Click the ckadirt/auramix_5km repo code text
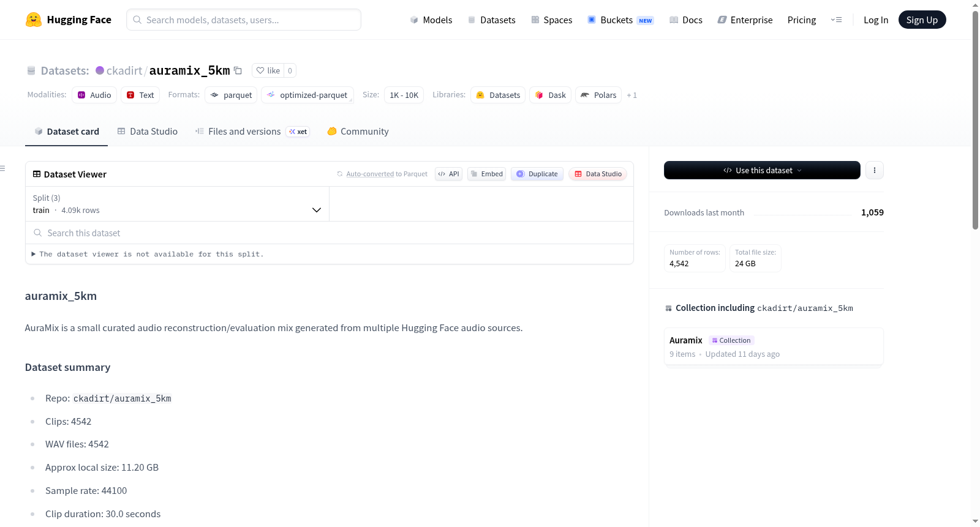 coord(123,398)
